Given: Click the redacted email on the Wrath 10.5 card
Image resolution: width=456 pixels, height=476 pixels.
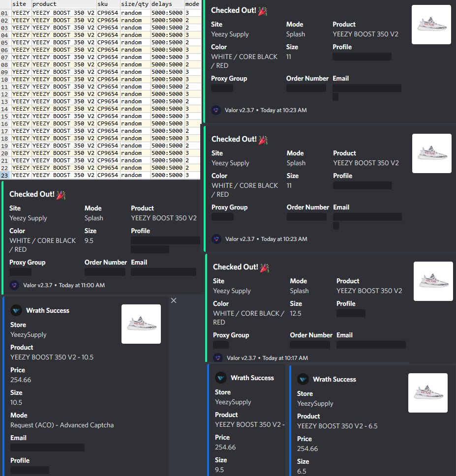Looking at the screenshot, I should tap(47, 447).
